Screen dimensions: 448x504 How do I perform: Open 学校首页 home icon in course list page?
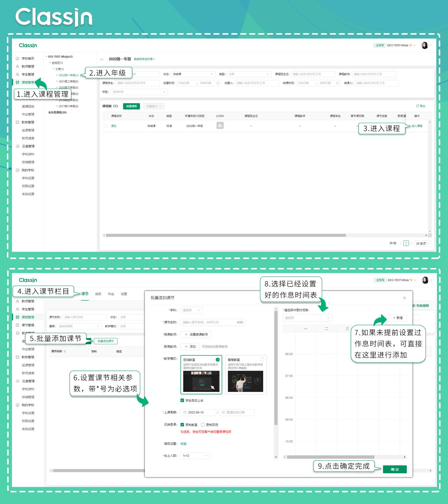[x=17, y=59]
